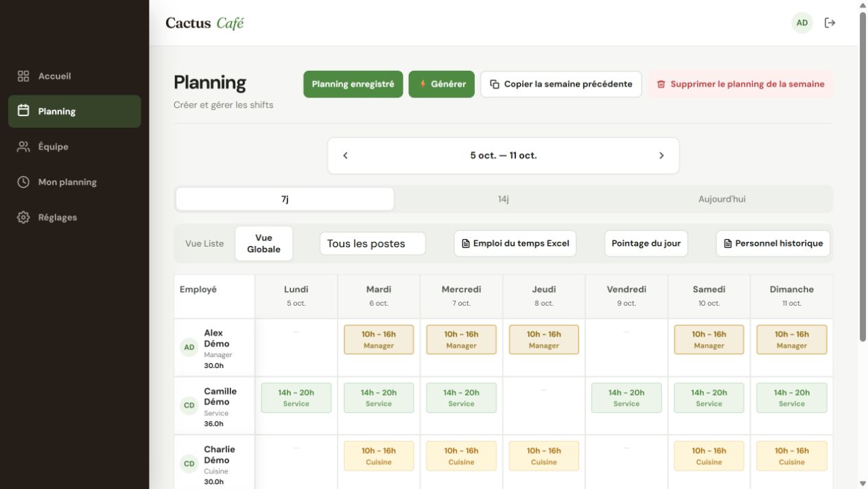Click the Générer button
868x489 pixels.
pyautogui.click(x=441, y=84)
